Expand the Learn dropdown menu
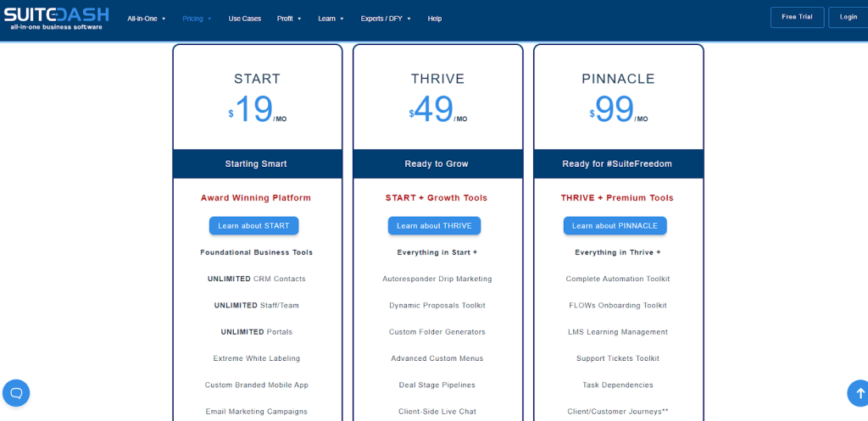 coord(331,18)
